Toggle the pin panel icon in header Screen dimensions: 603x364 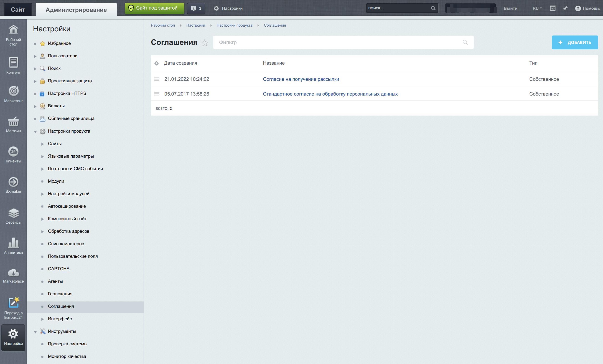pyautogui.click(x=565, y=8)
